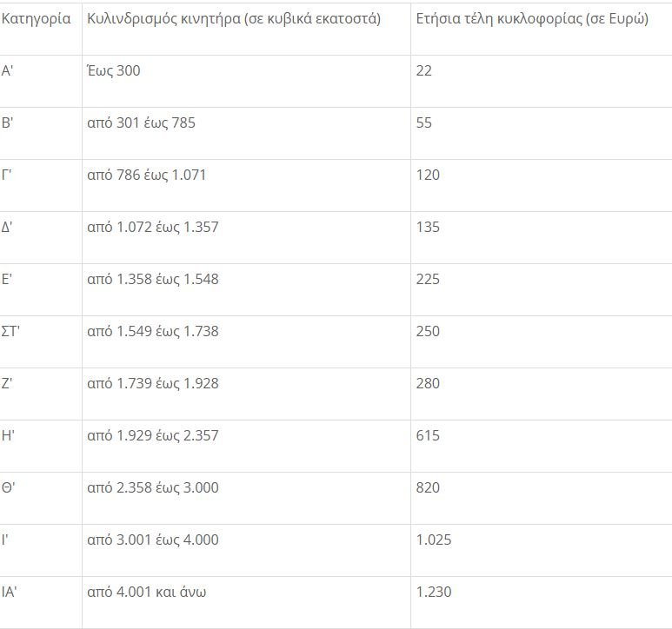Click the fee value 135

click(429, 227)
